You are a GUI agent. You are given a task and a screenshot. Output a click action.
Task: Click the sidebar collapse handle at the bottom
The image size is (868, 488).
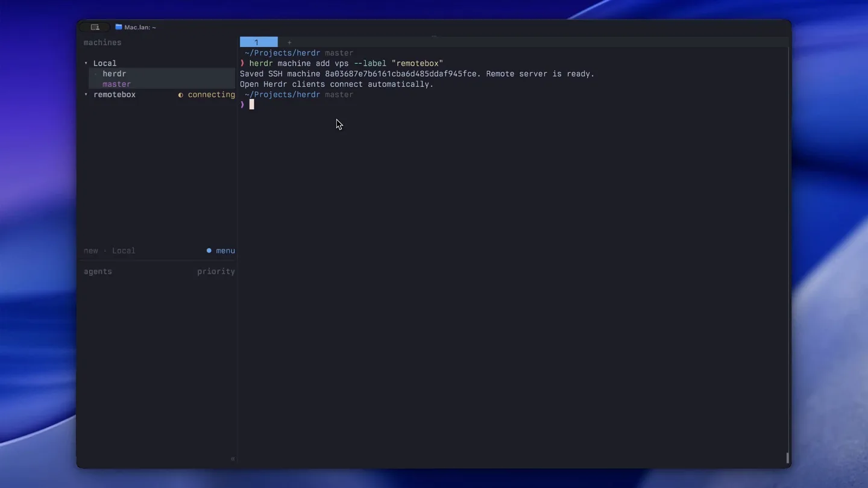point(233,459)
